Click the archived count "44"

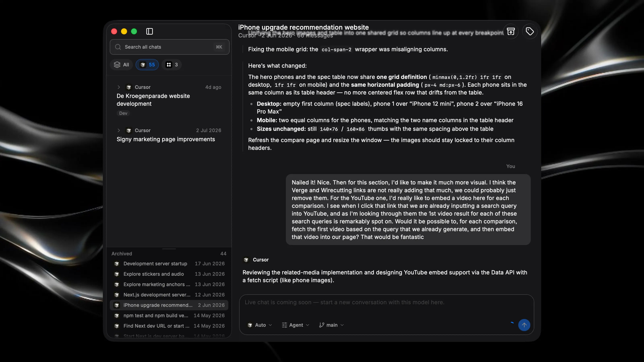pos(224,254)
